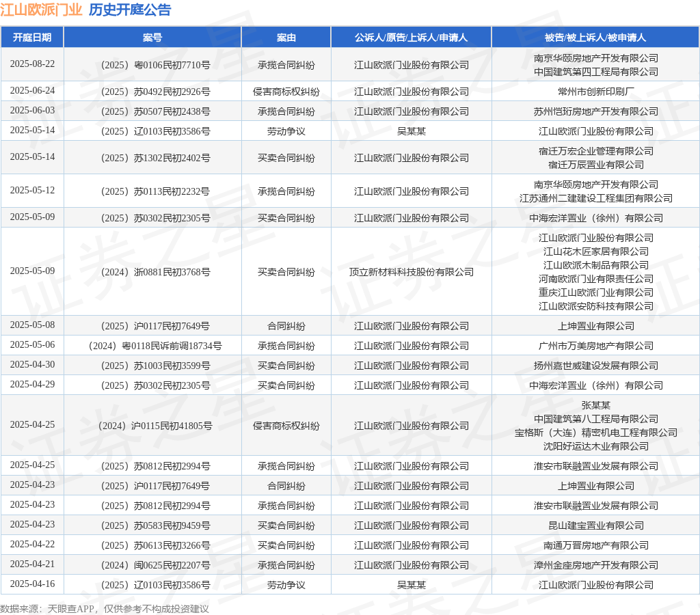Select plaintiff 顶立新材料科技股份有限公司
The height and width of the screenshot is (615, 700).
click(x=411, y=272)
